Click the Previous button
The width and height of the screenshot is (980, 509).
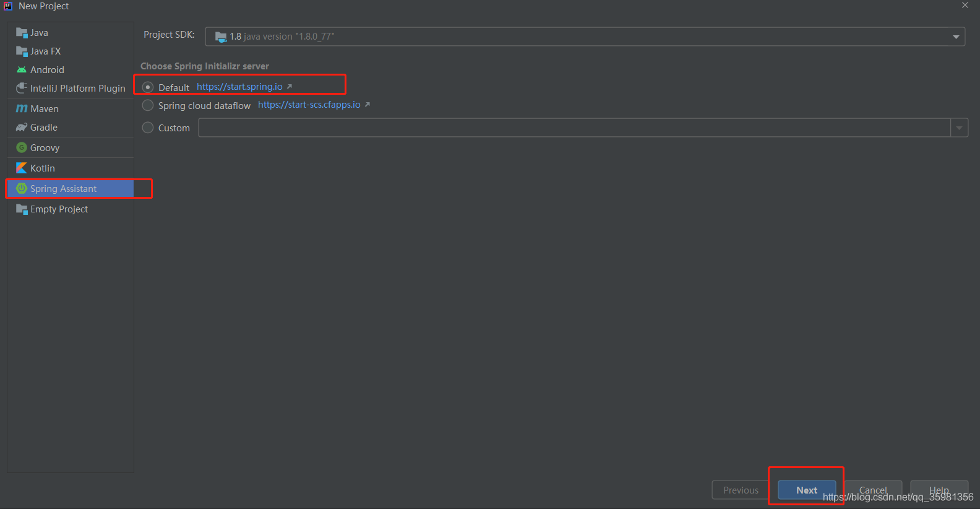(741, 490)
